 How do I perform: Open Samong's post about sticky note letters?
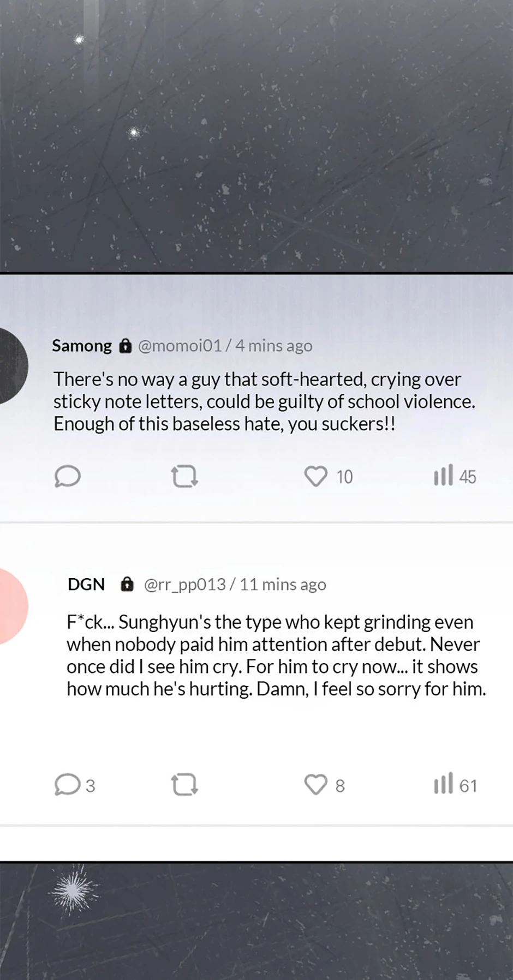tap(264, 401)
